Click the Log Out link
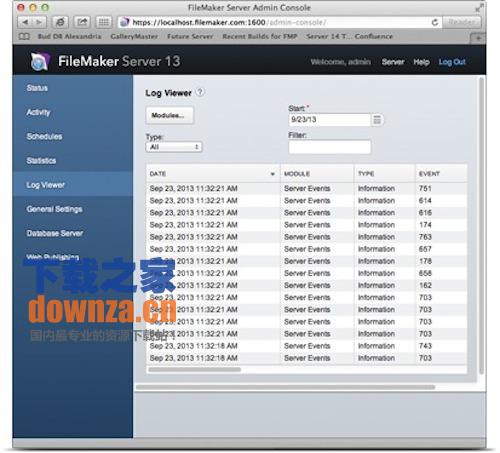The width and height of the screenshot is (500, 453). (x=452, y=62)
